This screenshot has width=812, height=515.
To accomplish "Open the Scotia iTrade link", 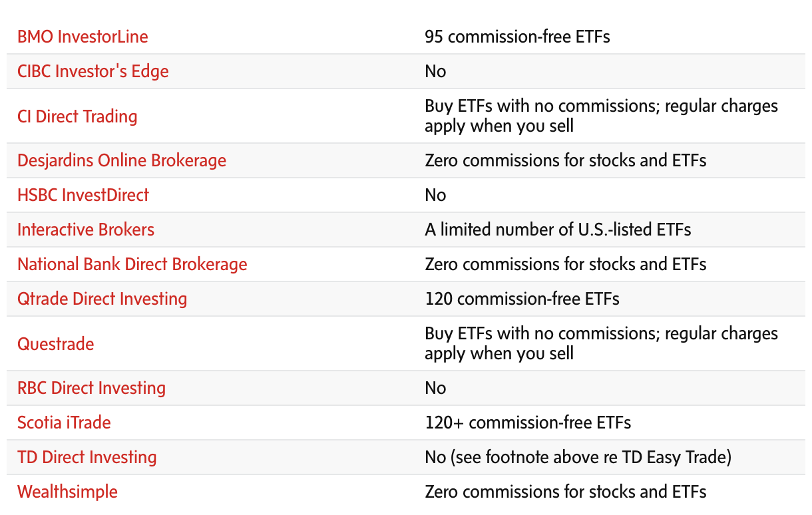I will tap(64, 423).
